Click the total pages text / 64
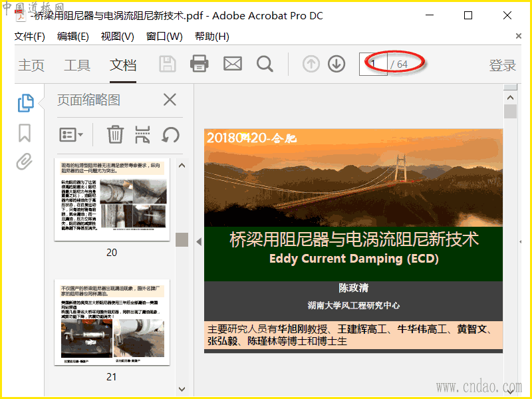The height and width of the screenshot is (399, 532). click(x=398, y=65)
